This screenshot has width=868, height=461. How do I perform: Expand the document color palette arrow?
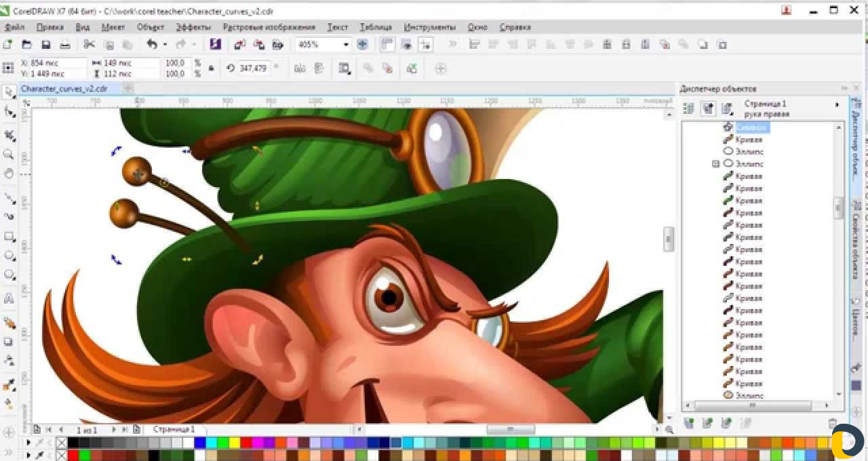pos(28,456)
